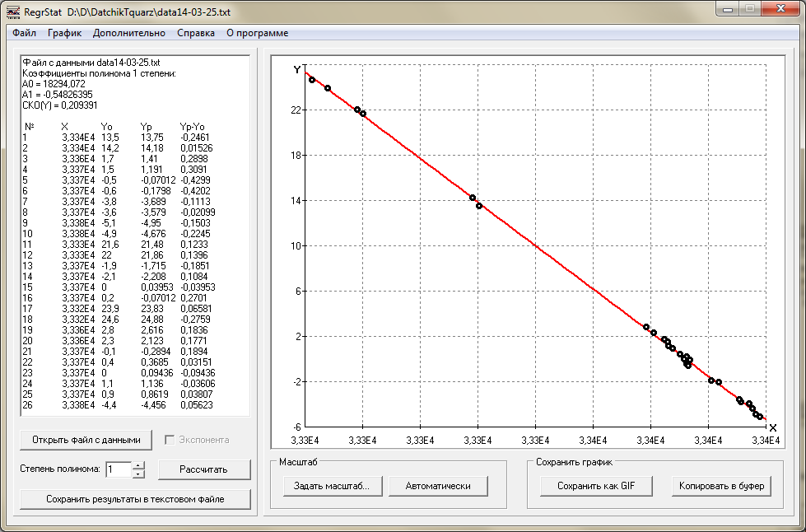Click Yp value -4,676 in row 10
Viewport: 806px width, 532px height.
coord(154,234)
